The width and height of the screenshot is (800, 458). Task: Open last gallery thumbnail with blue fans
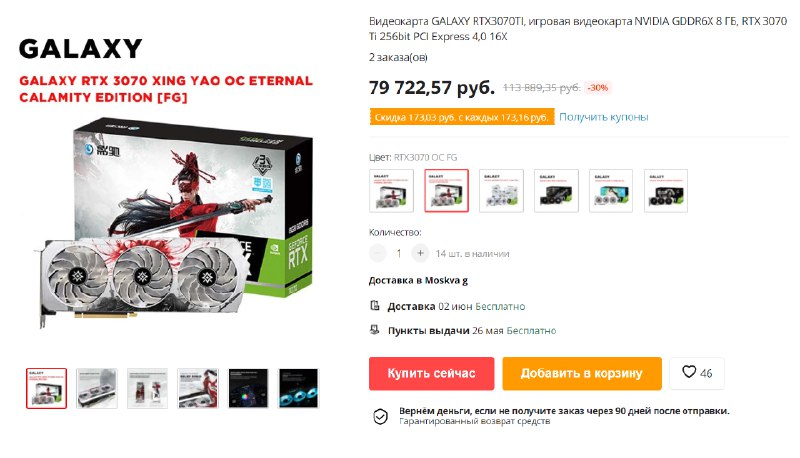[x=298, y=388]
